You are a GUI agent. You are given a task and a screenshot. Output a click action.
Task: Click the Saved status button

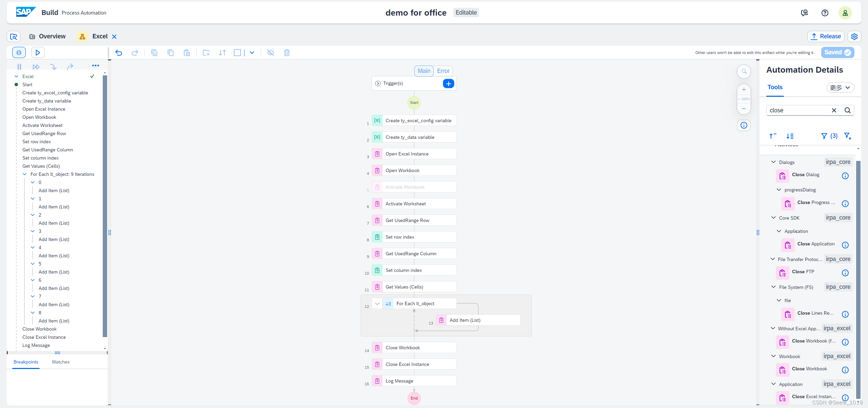pos(837,53)
